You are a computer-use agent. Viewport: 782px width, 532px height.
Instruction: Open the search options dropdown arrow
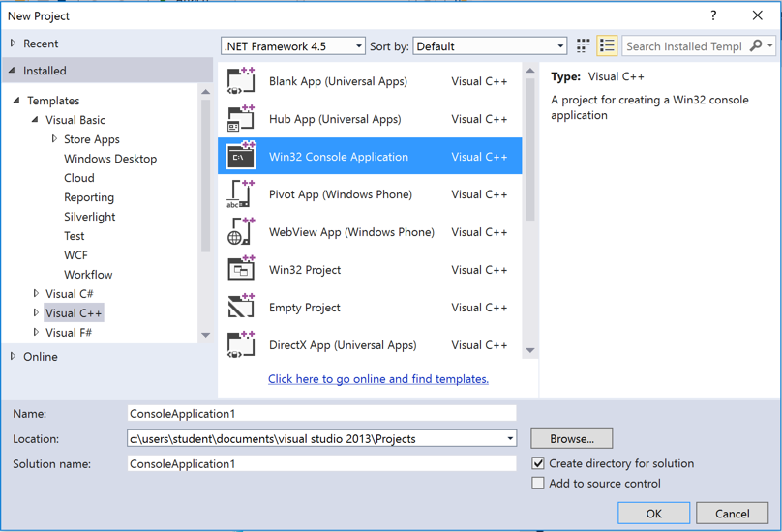click(x=770, y=45)
